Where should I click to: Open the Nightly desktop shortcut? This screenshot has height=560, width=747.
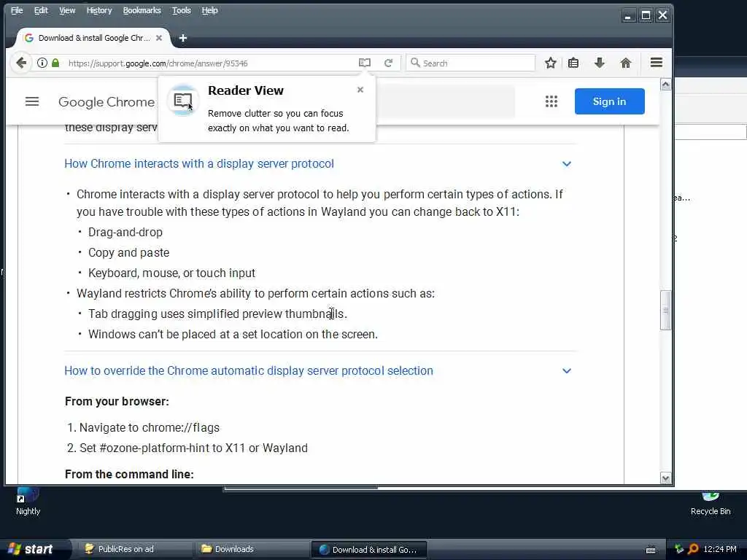click(28, 502)
